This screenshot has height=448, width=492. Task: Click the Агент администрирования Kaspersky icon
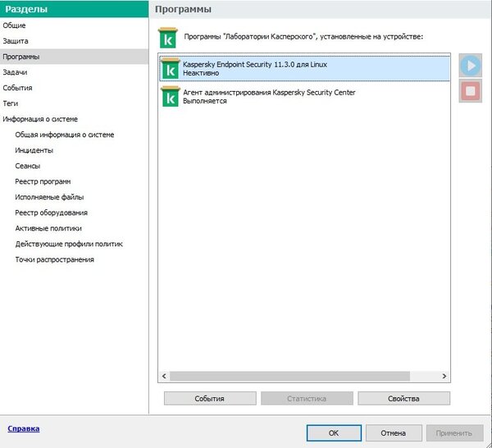click(171, 96)
